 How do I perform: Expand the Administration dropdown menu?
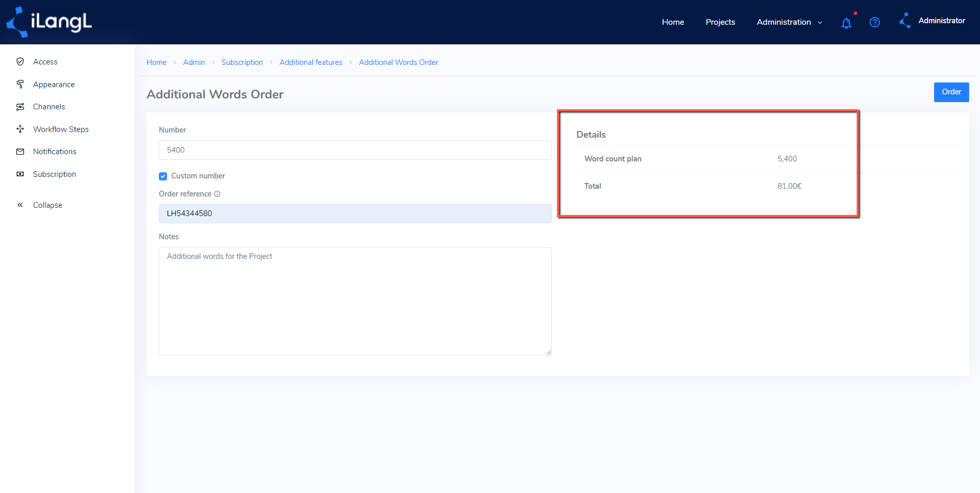789,22
